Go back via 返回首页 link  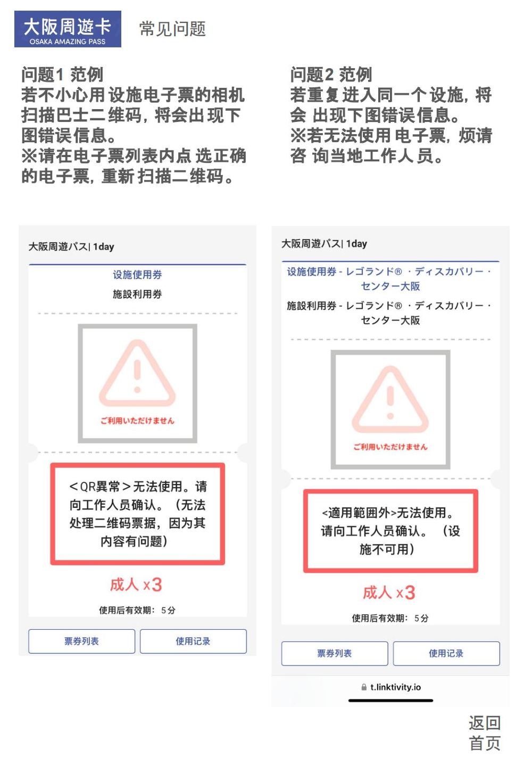(485, 733)
